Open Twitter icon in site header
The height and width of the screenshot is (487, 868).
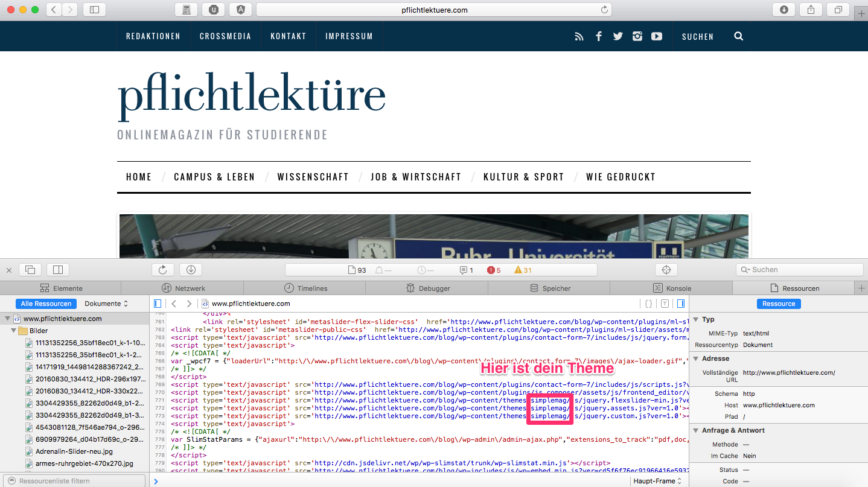point(617,36)
